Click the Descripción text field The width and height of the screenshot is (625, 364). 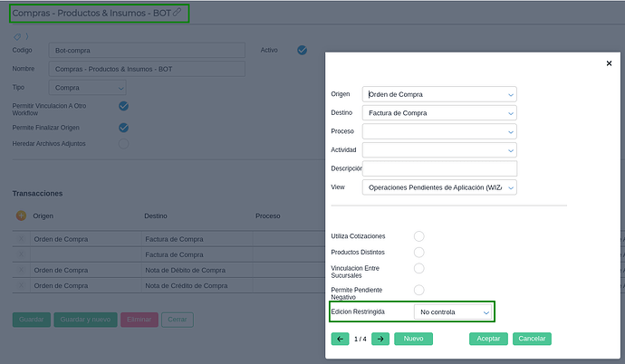click(439, 168)
